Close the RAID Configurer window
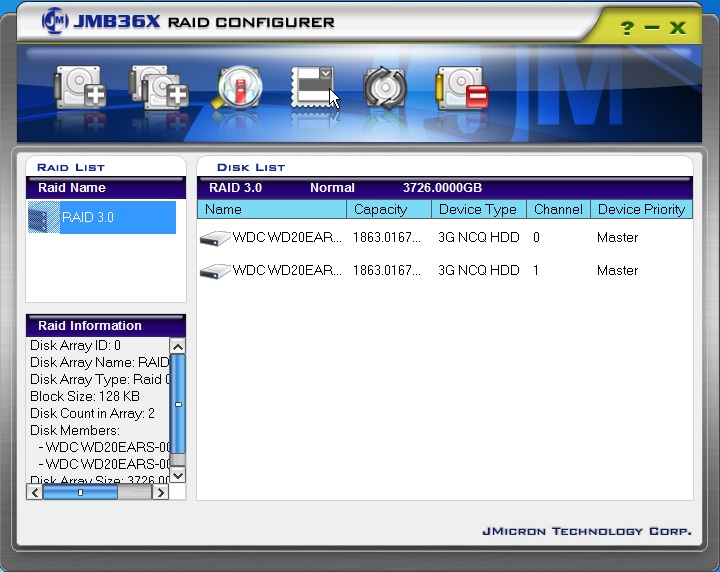This screenshot has width=720, height=572. pyautogui.click(x=678, y=28)
